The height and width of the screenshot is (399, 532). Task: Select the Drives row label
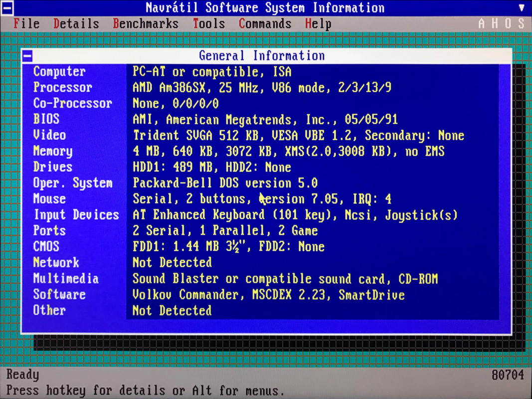click(52, 167)
